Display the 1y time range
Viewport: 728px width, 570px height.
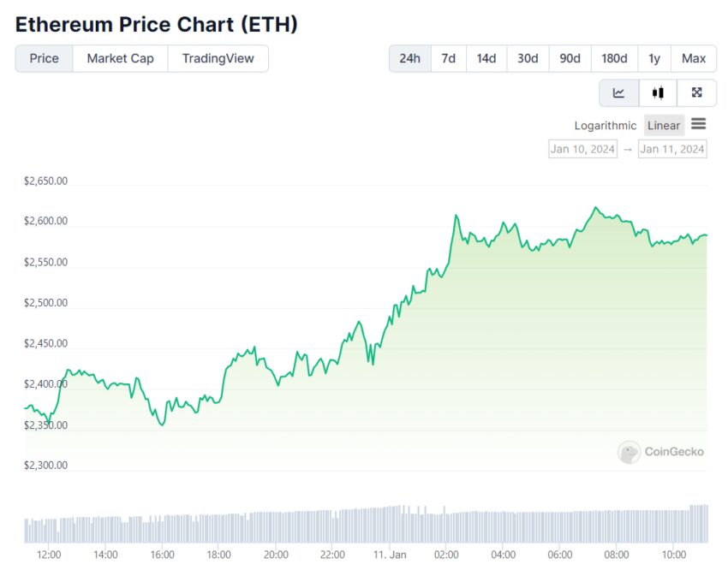click(654, 58)
